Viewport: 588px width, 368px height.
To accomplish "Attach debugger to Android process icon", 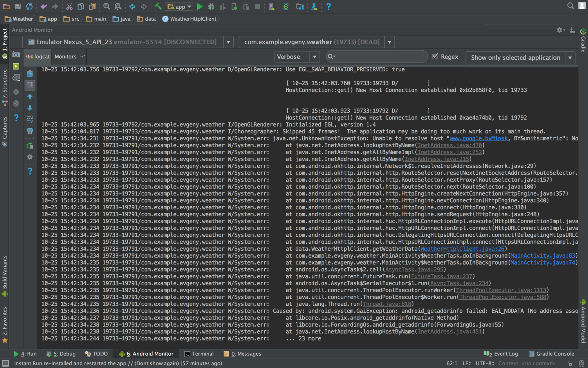I will point(234,6).
